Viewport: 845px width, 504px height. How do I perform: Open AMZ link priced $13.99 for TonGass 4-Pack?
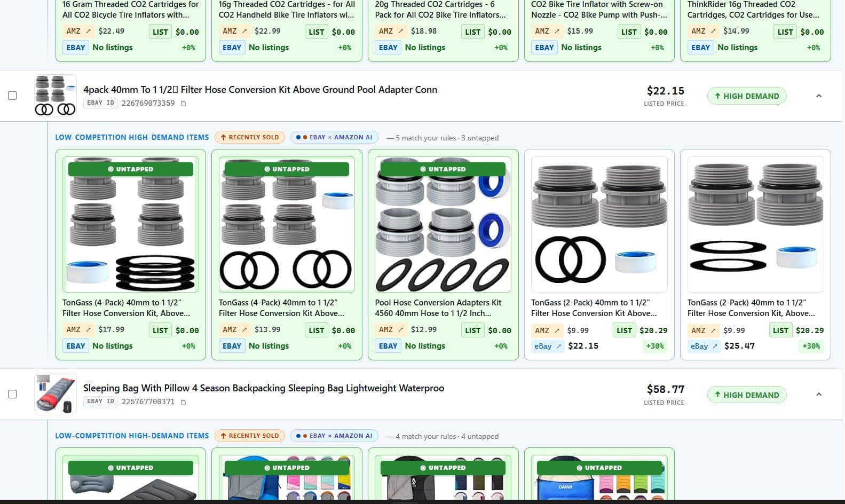click(x=235, y=330)
